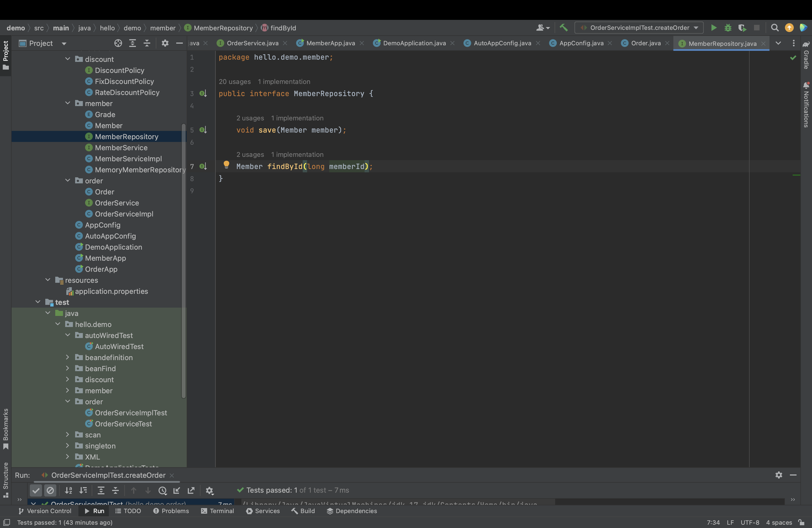Click the 20 usages inlay hint
This screenshot has width=812, height=528.
[x=235, y=81]
